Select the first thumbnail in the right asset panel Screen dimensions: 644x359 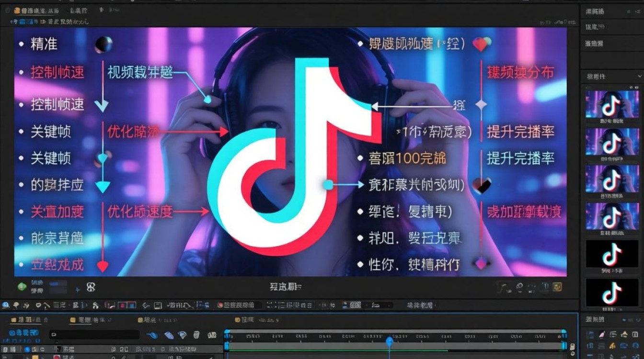612,105
